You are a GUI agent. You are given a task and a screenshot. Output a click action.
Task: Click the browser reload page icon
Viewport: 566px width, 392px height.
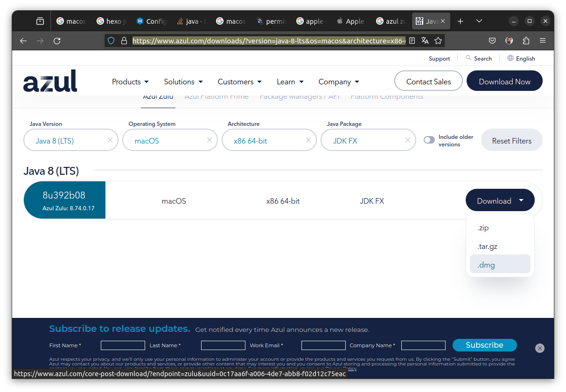(57, 41)
